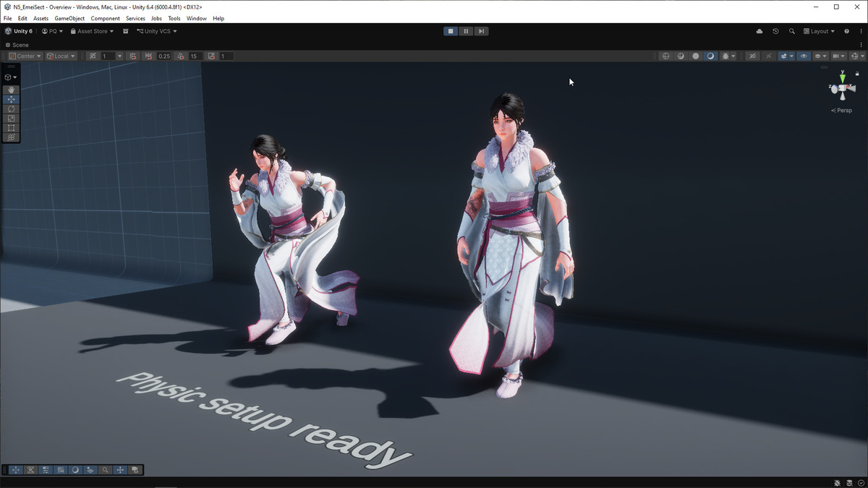
Task: Click the Persp projection label
Action: 843,111
